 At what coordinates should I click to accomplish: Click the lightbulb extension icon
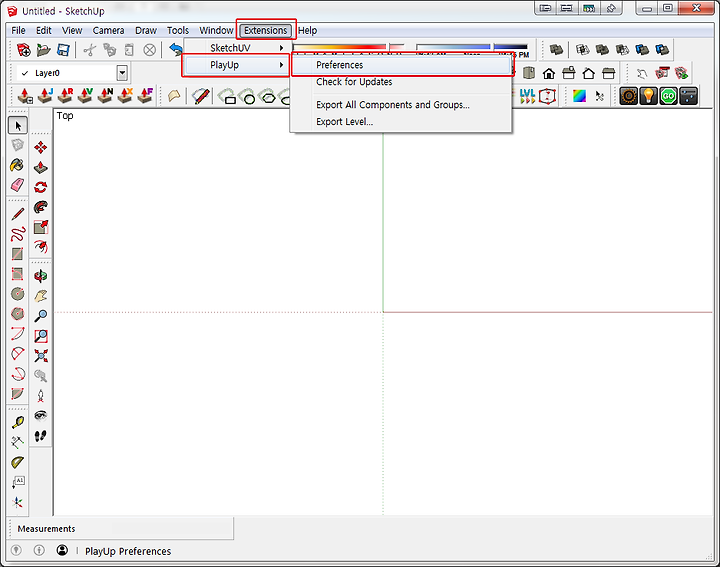click(648, 96)
